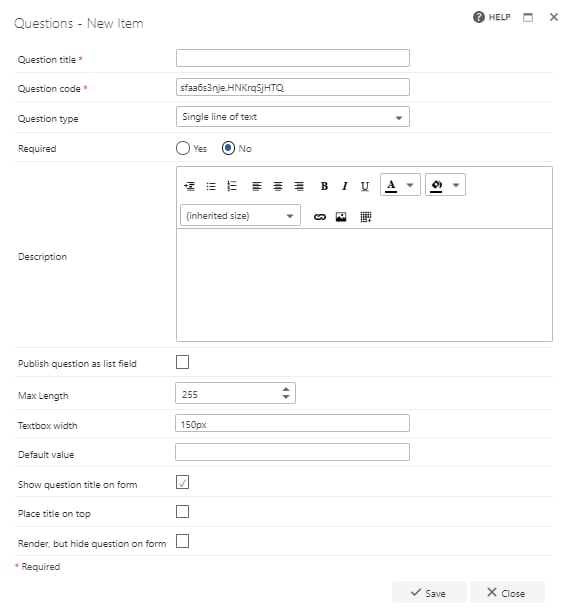Check Place title on top
Screen dimensions: 569x609
point(183,512)
